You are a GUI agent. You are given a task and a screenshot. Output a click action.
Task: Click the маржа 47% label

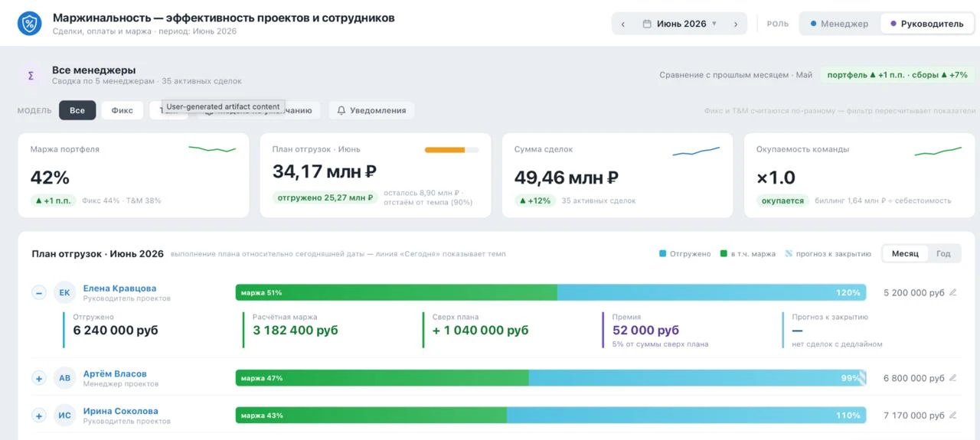point(261,378)
